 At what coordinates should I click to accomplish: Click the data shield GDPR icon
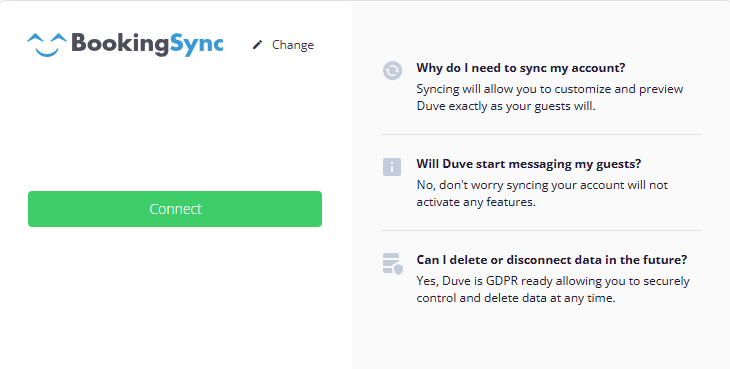pyautogui.click(x=392, y=263)
